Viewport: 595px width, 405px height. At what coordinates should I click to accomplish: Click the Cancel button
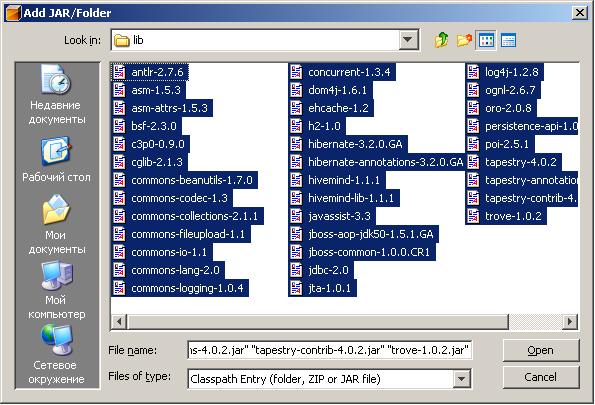tap(541, 377)
